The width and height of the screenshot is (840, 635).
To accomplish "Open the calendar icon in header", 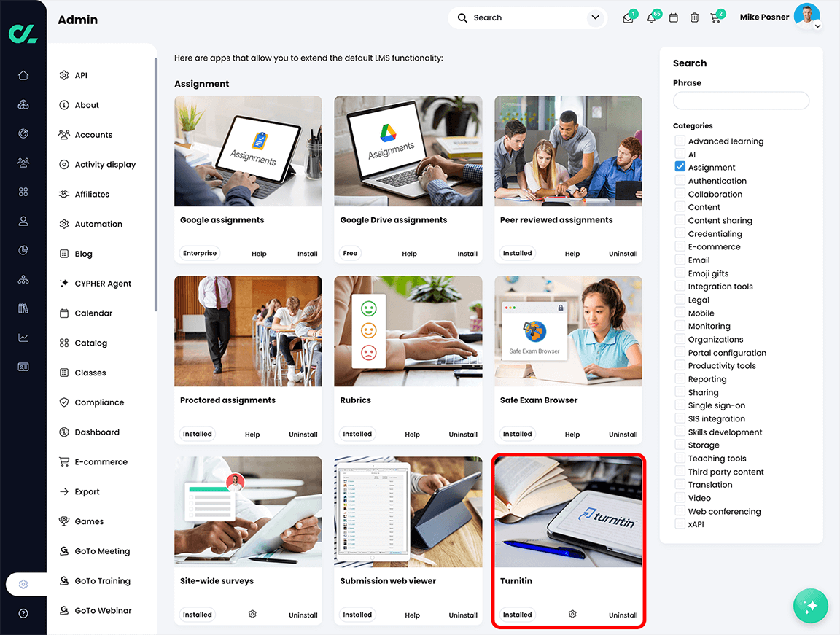I will pos(674,17).
